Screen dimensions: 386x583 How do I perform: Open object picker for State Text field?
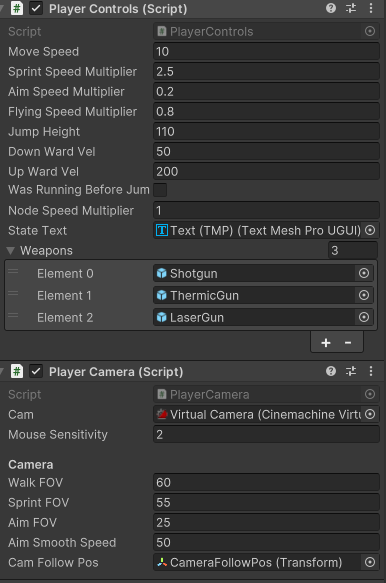coord(370,230)
